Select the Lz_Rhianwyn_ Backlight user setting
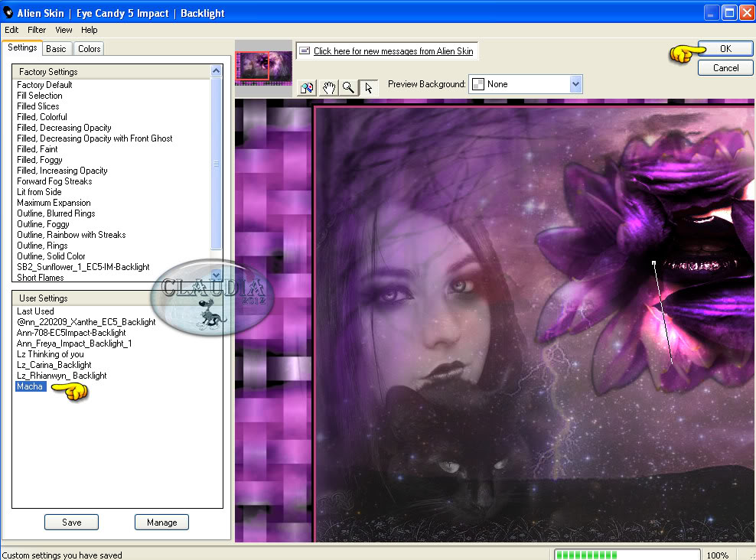 pos(62,376)
